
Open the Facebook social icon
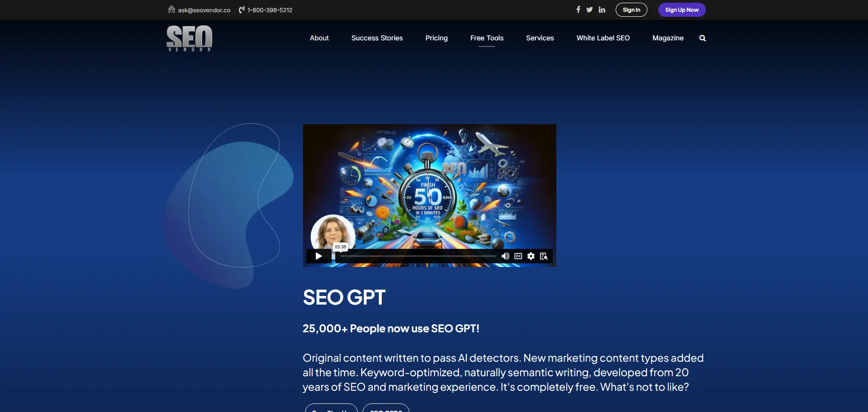(x=578, y=10)
